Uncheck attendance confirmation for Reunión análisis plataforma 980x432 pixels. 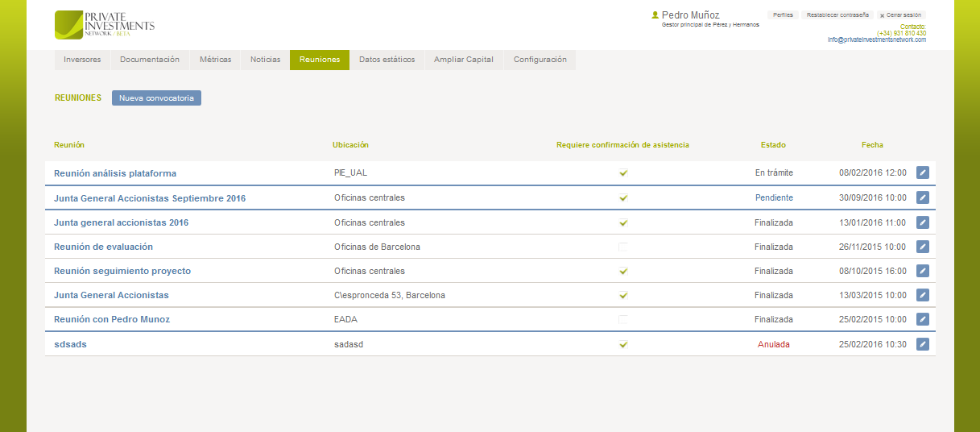(623, 173)
